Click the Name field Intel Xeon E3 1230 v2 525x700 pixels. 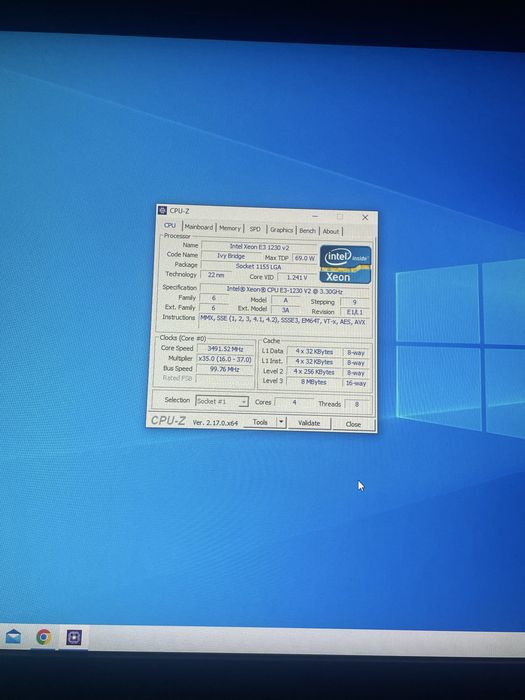[x=259, y=246]
